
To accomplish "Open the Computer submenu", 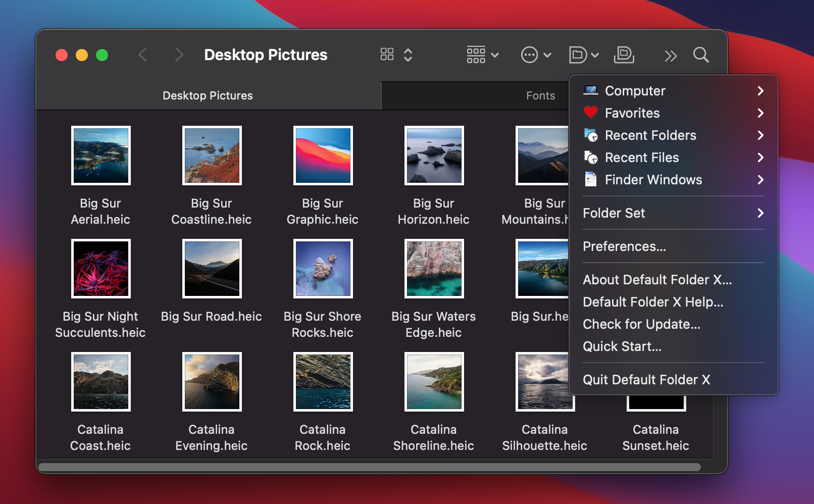I will tap(674, 91).
